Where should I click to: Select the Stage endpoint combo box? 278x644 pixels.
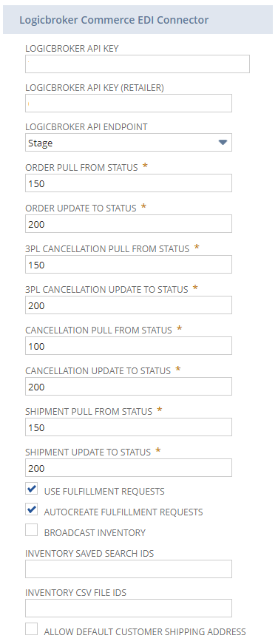tap(129, 143)
